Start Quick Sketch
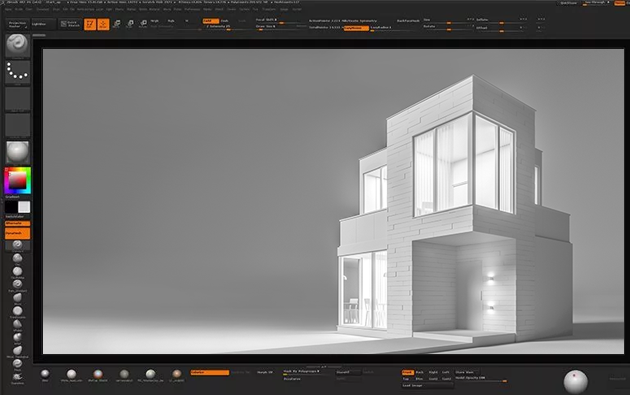Image resolution: width=630 pixels, height=395 pixels. click(x=70, y=24)
